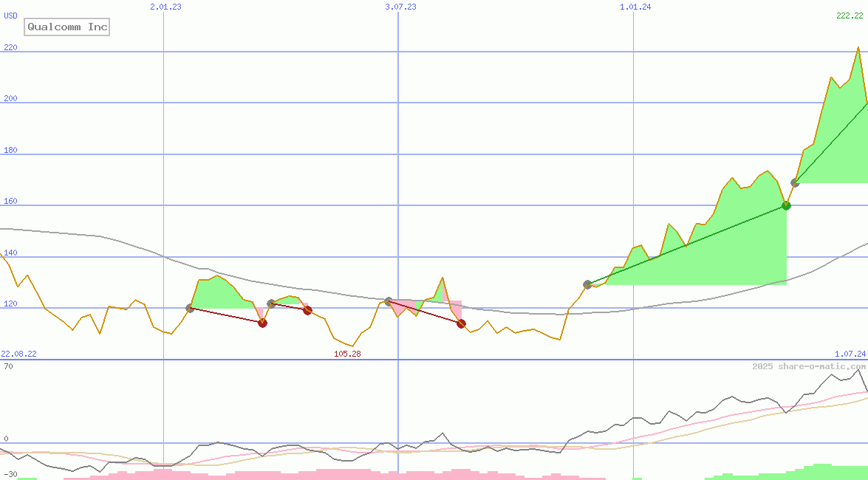The image size is (868, 480).
Task: Click the gray buy marker before 1.01.24
Action: [x=587, y=284]
